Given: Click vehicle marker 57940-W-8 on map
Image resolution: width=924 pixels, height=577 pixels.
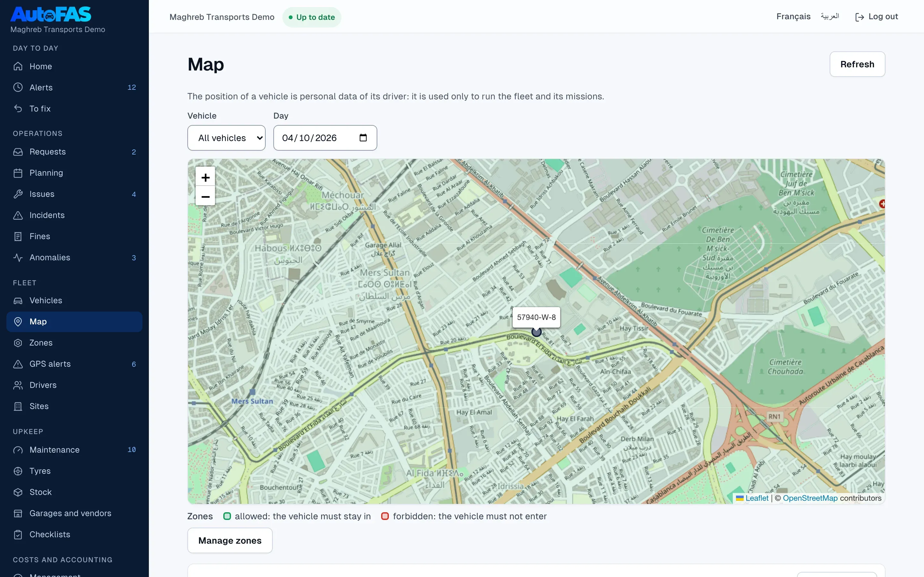Looking at the screenshot, I should pyautogui.click(x=536, y=332).
